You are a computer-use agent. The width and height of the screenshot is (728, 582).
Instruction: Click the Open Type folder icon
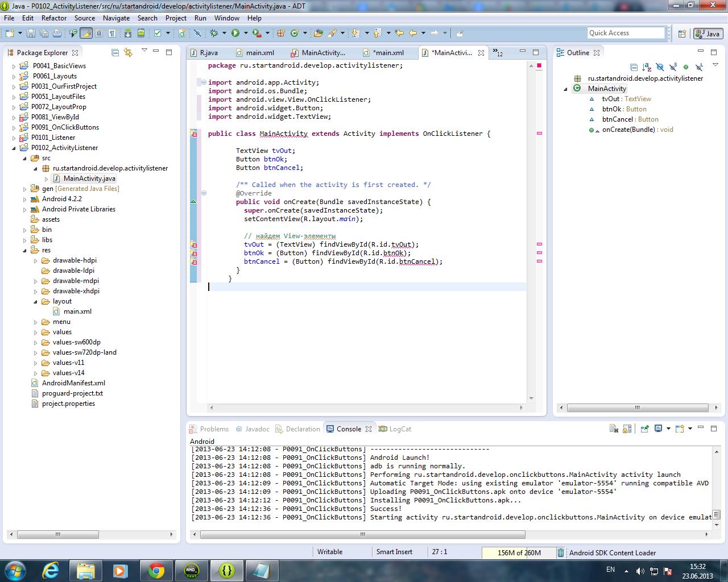318,33
